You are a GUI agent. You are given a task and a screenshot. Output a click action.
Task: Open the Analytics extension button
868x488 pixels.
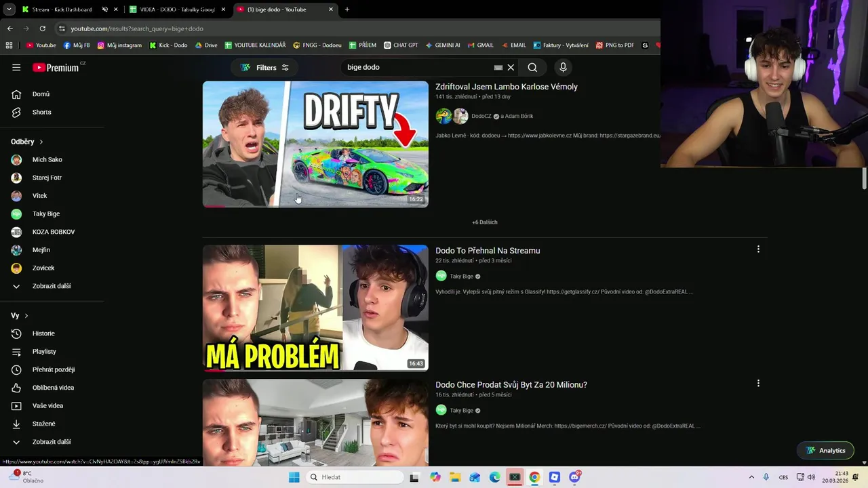825,451
